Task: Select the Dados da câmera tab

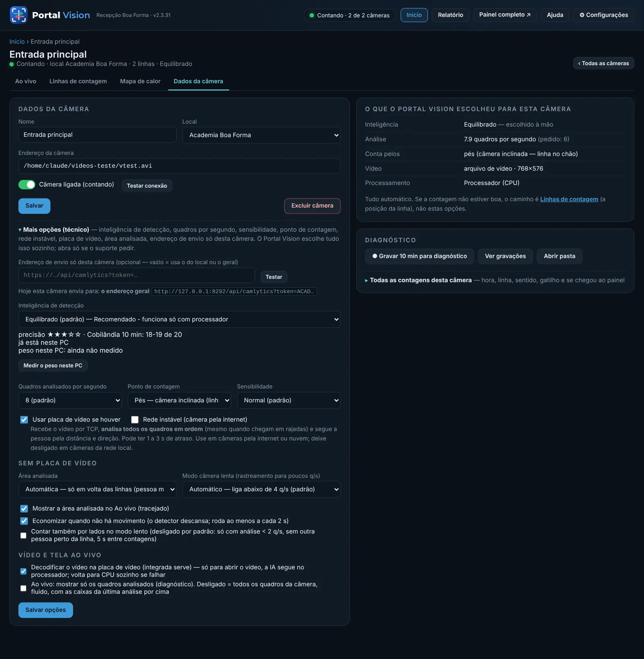Action: tap(198, 81)
